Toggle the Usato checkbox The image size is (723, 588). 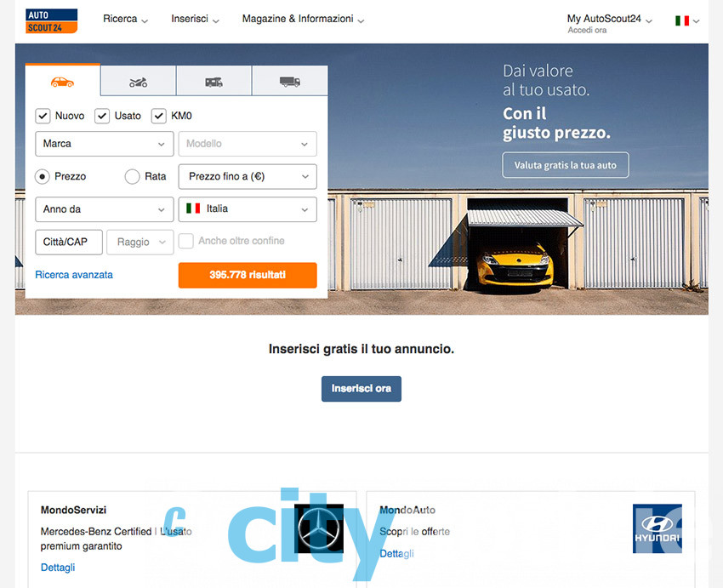[102, 116]
